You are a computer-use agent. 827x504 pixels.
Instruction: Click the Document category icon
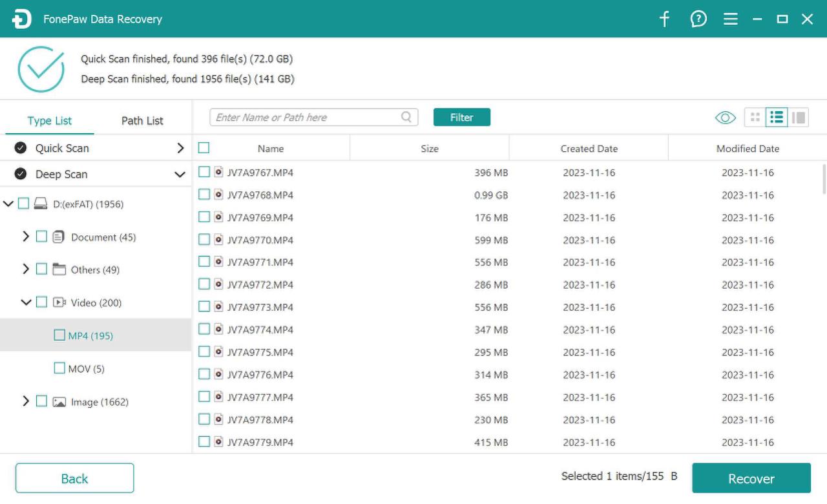(x=59, y=237)
